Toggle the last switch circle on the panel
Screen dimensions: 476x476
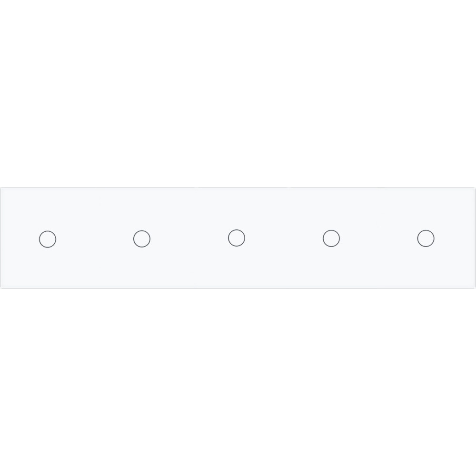[x=426, y=238]
